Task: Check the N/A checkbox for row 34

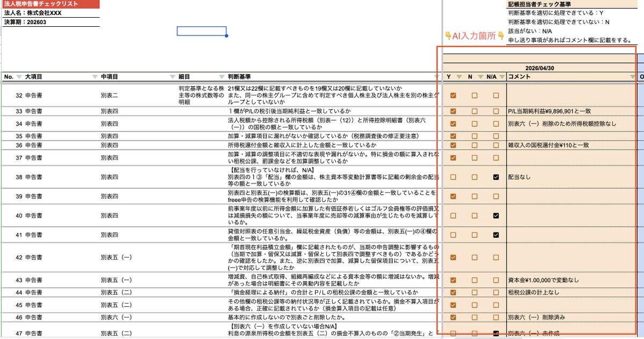Action: [496, 124]
